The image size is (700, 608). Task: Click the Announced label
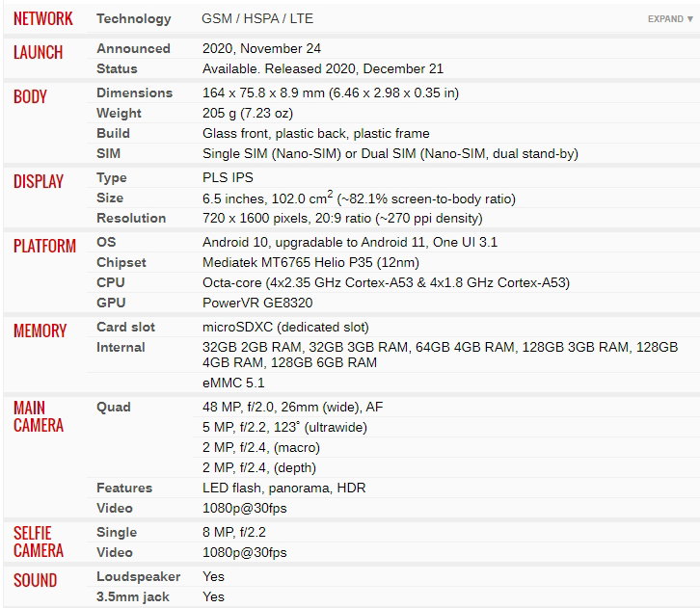point(133,48)
